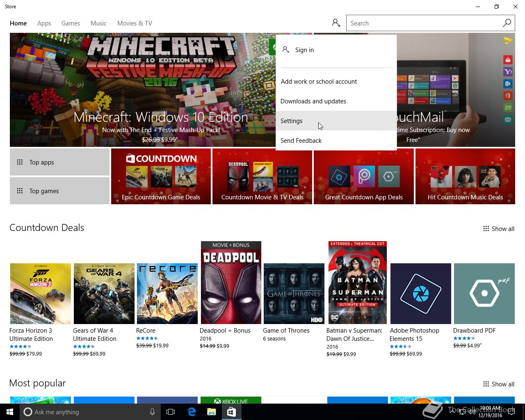Image resolution: width=525 pixels, height=420 pixels.
Task: Open Epic Countdown Game Deals tile
Action: 161,176
